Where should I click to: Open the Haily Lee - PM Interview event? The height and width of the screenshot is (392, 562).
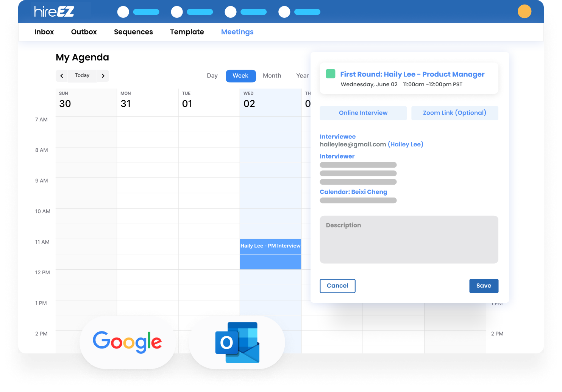[x=270, y=254]
